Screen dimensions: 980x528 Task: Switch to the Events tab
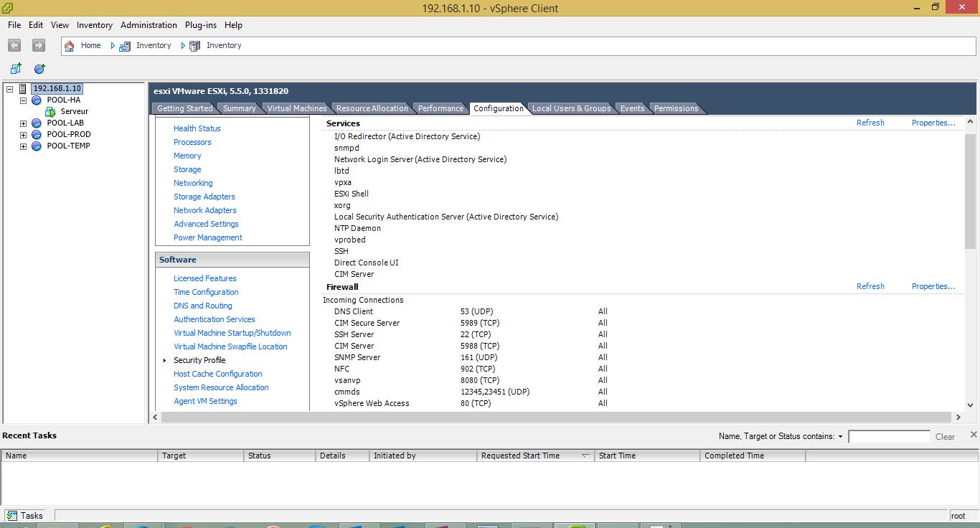click(632, 108)
